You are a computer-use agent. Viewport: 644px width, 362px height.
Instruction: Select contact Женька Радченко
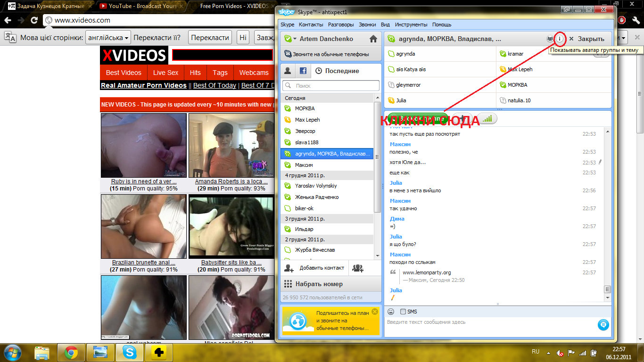[327, 197]
